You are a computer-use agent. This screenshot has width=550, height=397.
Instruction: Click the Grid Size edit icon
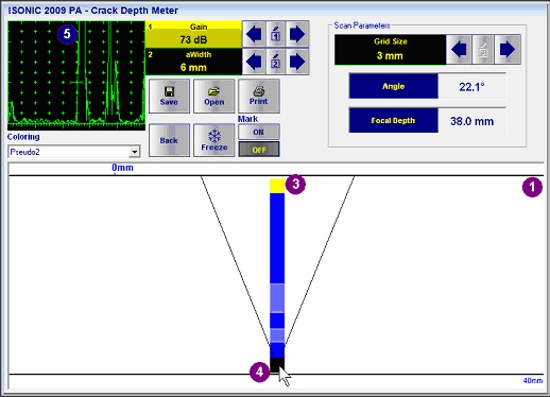[483, 49]
